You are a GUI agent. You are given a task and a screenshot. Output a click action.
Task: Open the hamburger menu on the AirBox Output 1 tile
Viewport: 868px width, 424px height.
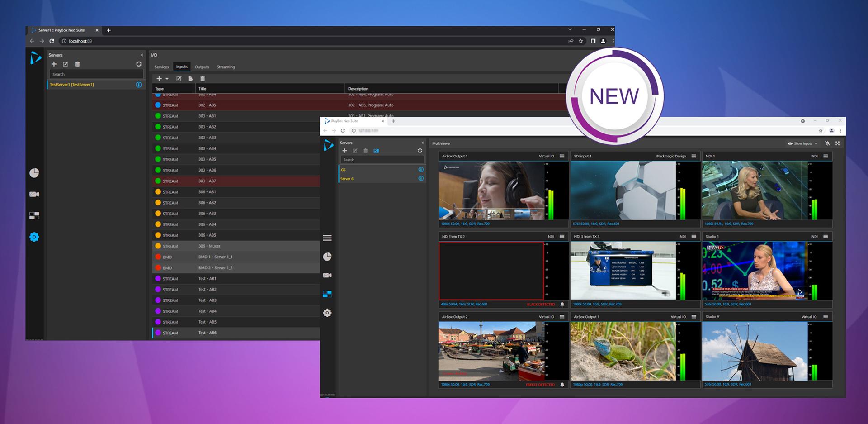click(x=561, y=156)
